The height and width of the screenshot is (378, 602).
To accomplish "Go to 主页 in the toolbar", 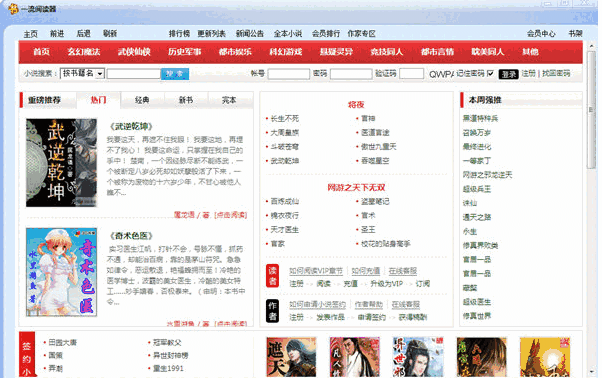I will click(30, 34).
